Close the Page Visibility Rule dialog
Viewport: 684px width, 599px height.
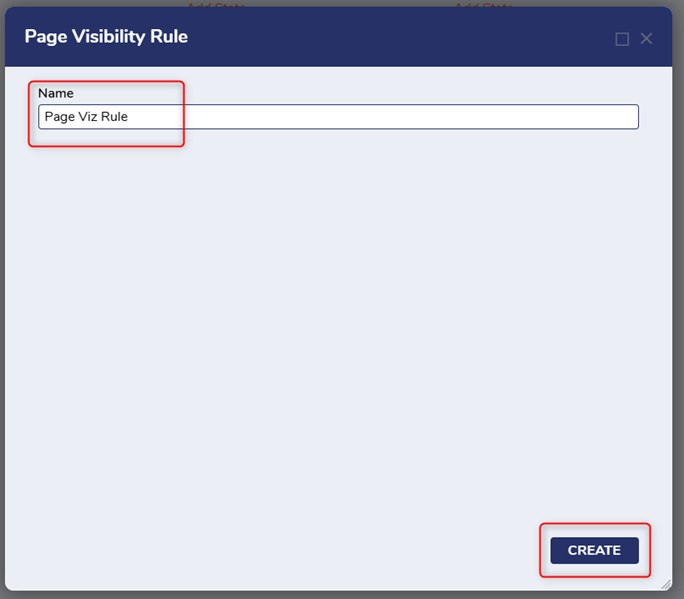pyautogui.click(x=646, y=39)
